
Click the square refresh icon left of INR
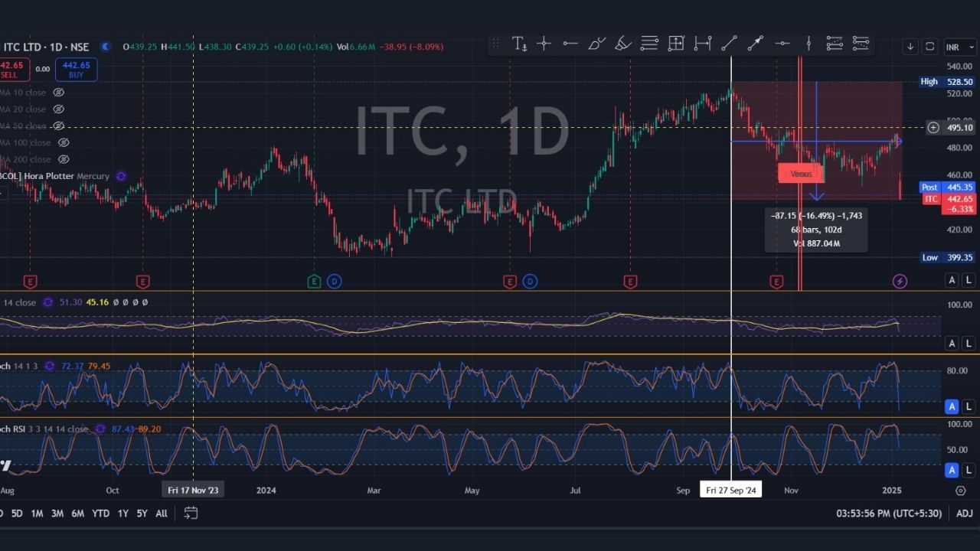[x=929, y=47]
